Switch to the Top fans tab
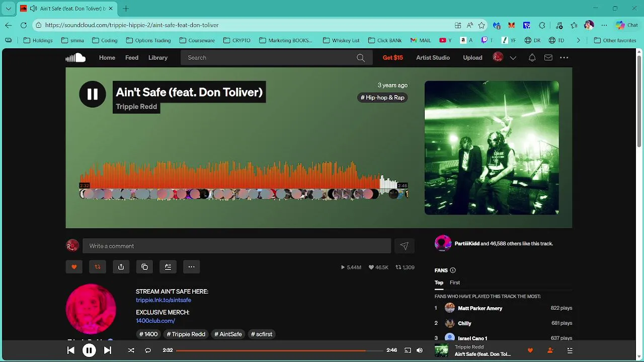This screenshot has height=362, width=644. (439, 283)
